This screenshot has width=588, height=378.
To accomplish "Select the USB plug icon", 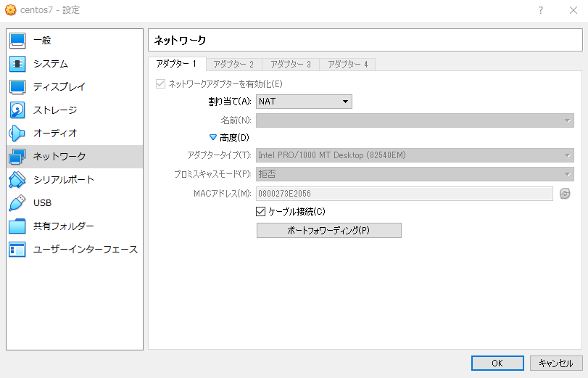I will pyautogui.click(x=17, y=203).
